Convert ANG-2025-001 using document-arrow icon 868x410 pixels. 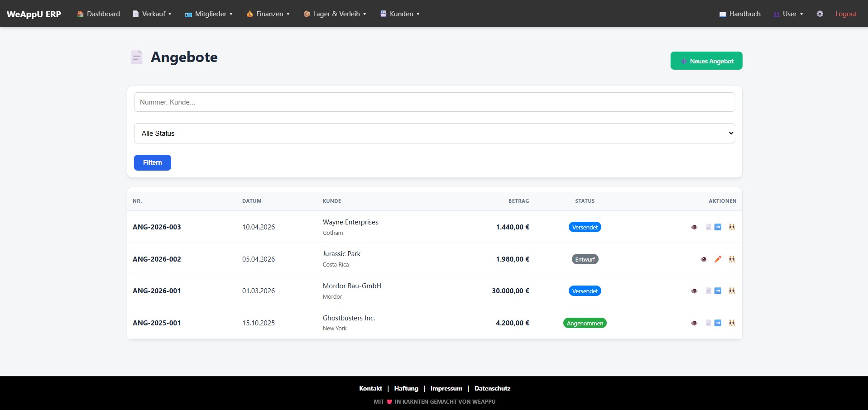click(714, 323)
